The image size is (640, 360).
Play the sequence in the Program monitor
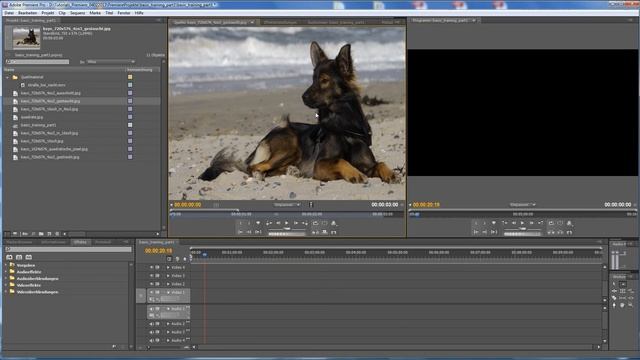coord(522,223)
